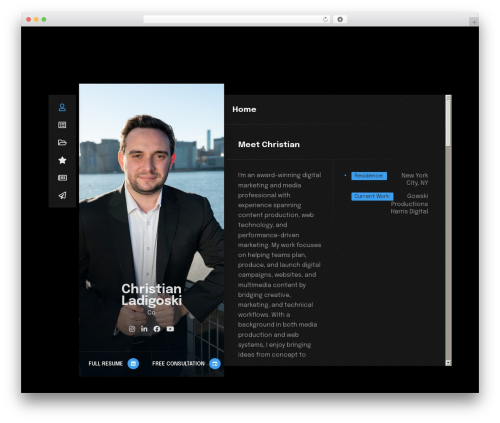Click the blue icon beside Full Resume
This screenshot has width=500, height=423.
point(133,363)
